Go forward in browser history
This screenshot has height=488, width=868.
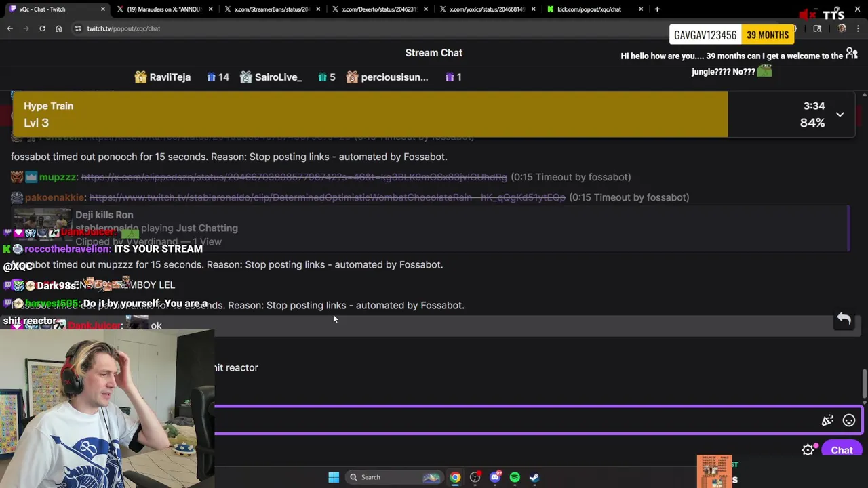coord(26,28)
